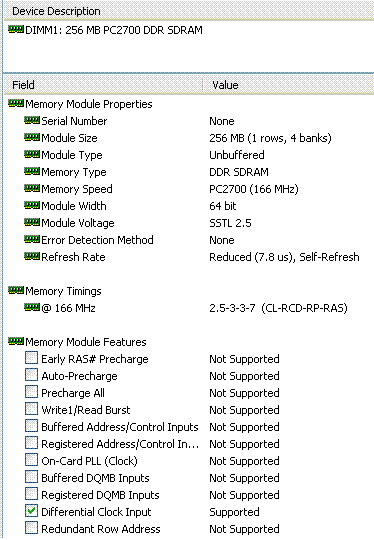Viewport: 374px width, 540px height.
Task: Select the On-Card PLL (Clock) label
Action: coord(89,461)
